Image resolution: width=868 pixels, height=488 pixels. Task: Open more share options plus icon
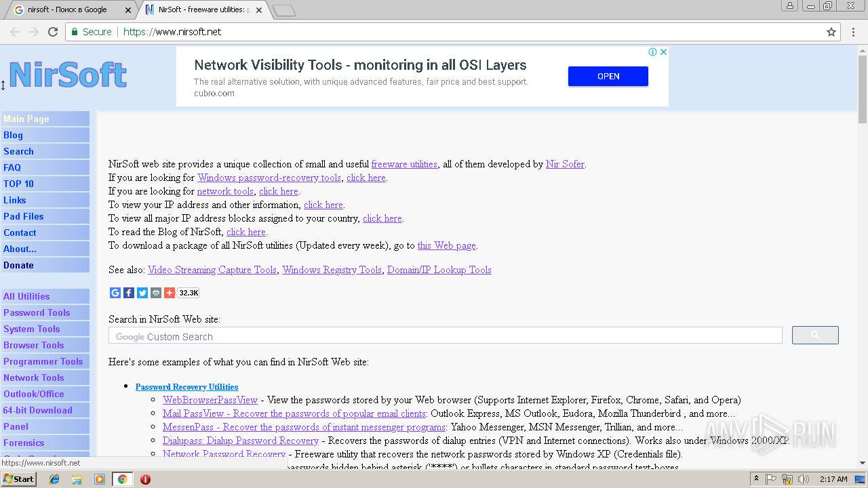coord(170,293)
